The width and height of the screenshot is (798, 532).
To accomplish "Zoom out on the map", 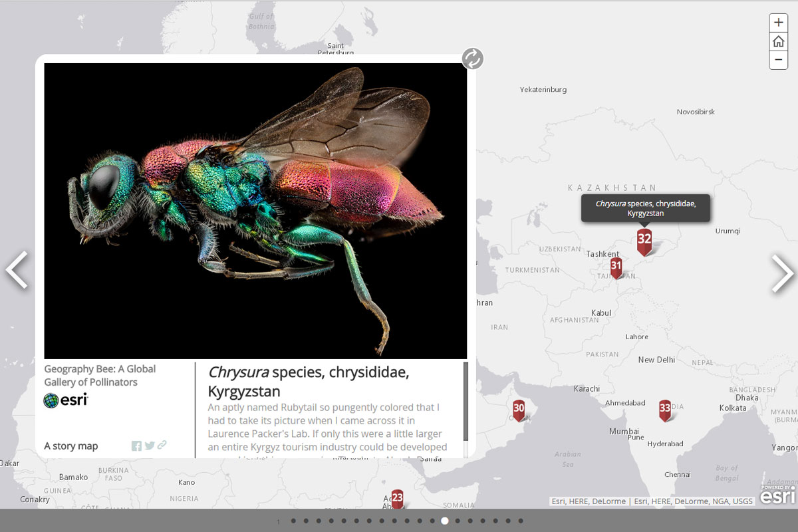I will coord(779,60).
